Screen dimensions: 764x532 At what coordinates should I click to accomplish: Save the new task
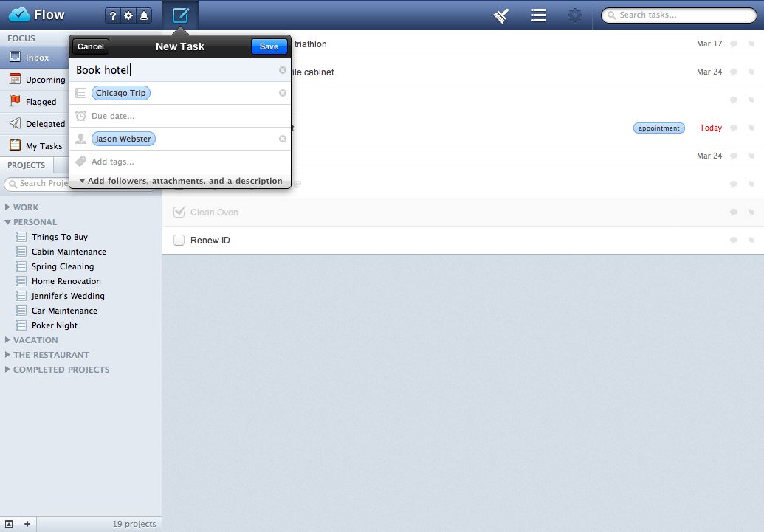pyautogui.click(x=269, y=46)
